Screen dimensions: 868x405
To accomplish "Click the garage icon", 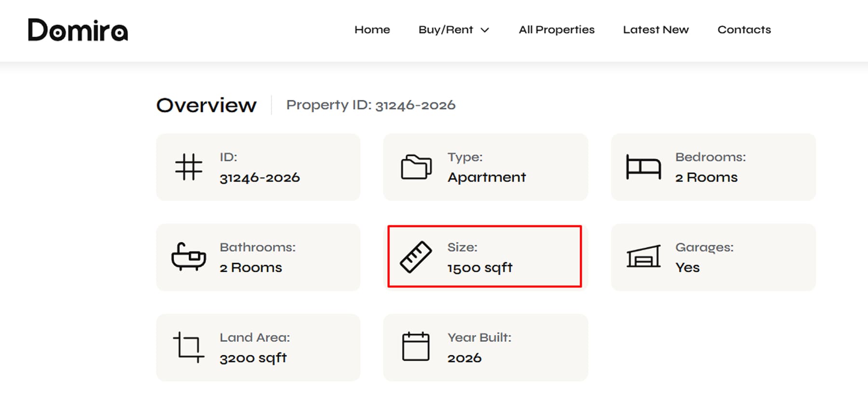I will [643, 256].
